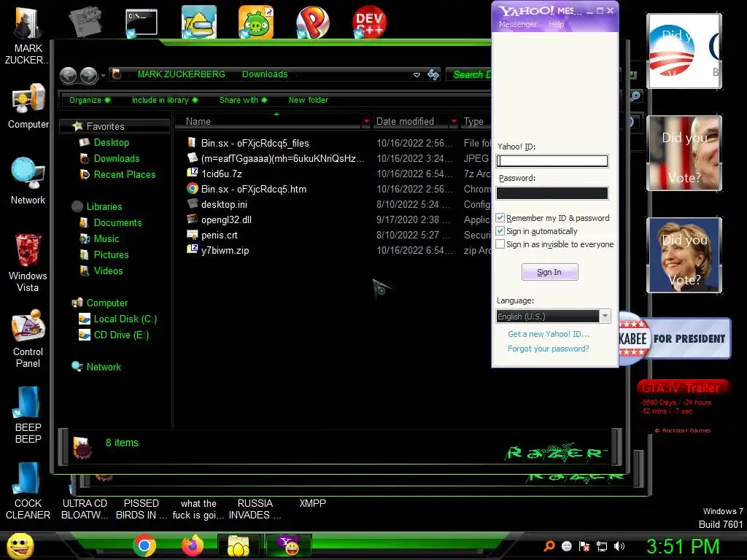Open the recent pages arrow beside Forward

click(103, 75)
